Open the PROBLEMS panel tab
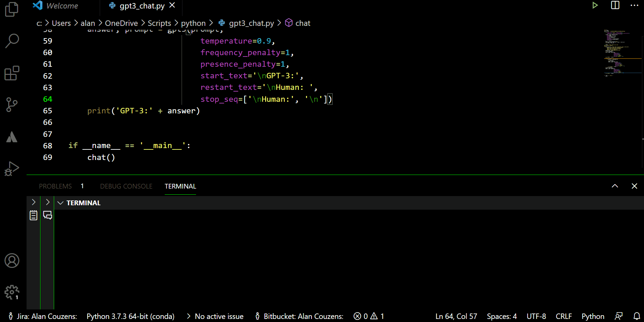 tap(55, 186)
